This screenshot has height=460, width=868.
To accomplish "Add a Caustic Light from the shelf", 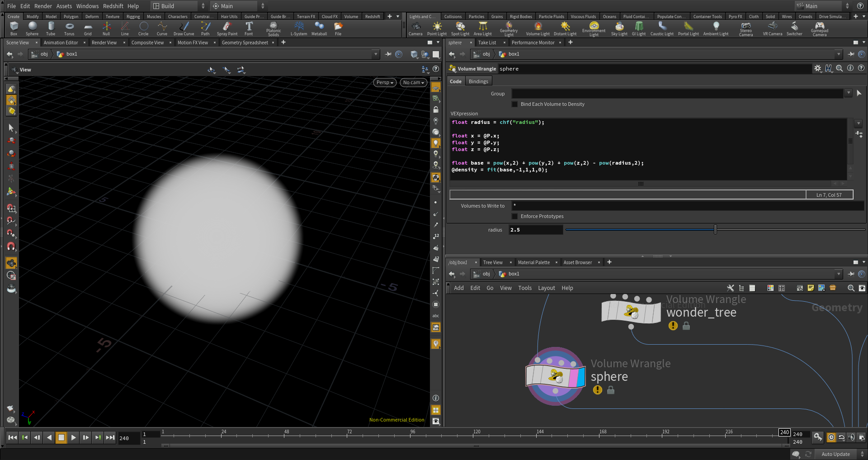I will pos(662,28).
